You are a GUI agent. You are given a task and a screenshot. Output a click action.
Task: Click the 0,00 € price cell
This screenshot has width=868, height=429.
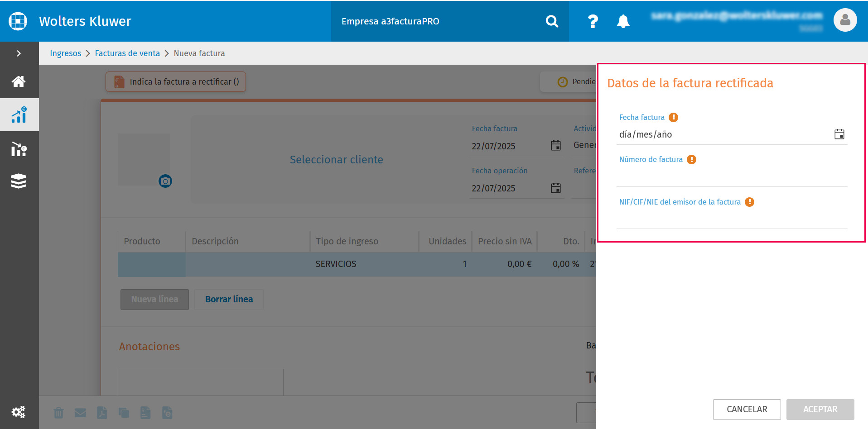pyautogui.click(x=505, y=264)
